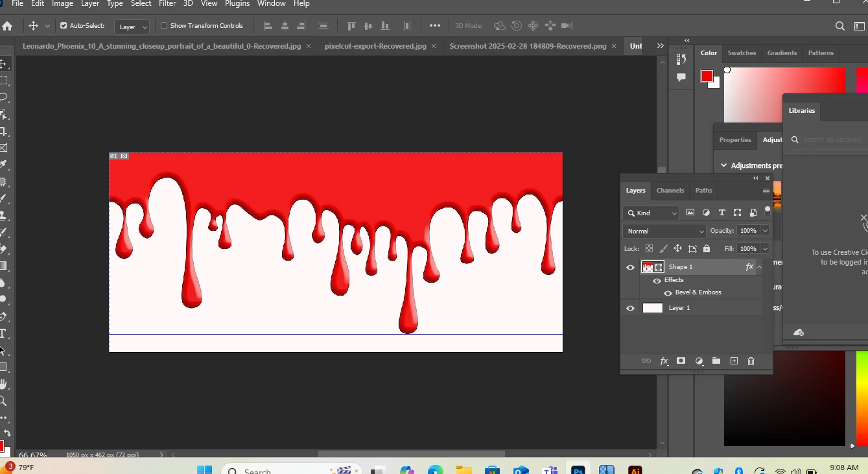Screen dimensions: 868x474
Task: Select the Zoom tool in the toolbar
Action: coord(3,401)
